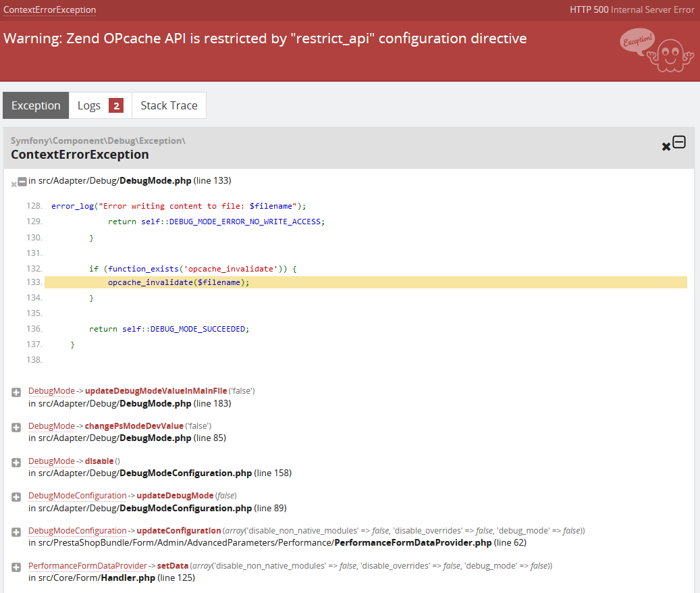This screenshot has width=700, height=593.
Task: Click the updateConfiguration method name
Action: [x=179, y=530]
